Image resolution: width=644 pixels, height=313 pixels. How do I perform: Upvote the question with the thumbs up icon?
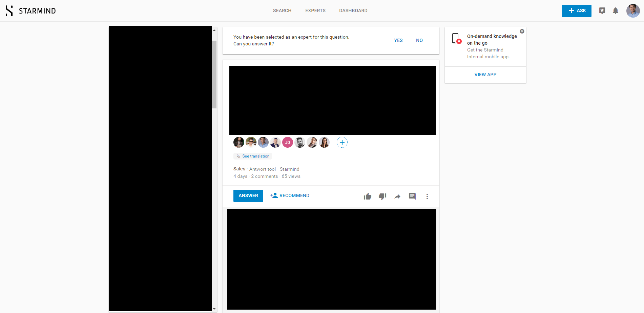tap(367, 196)
